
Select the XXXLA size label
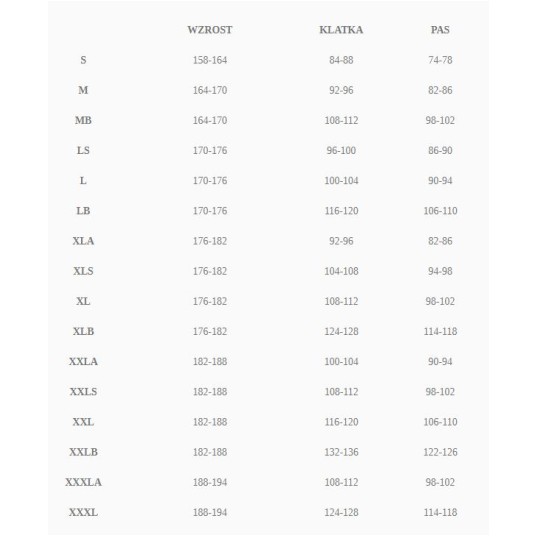(83, 482)
